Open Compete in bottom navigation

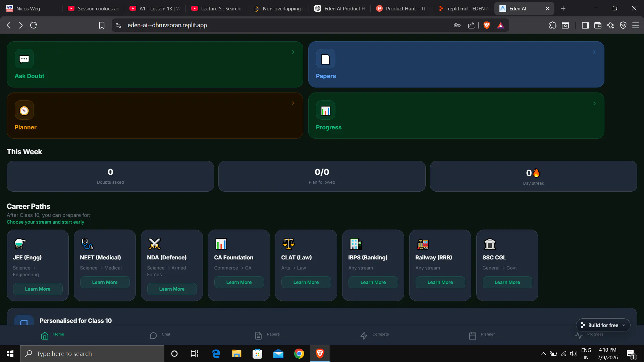coord(375,335)
